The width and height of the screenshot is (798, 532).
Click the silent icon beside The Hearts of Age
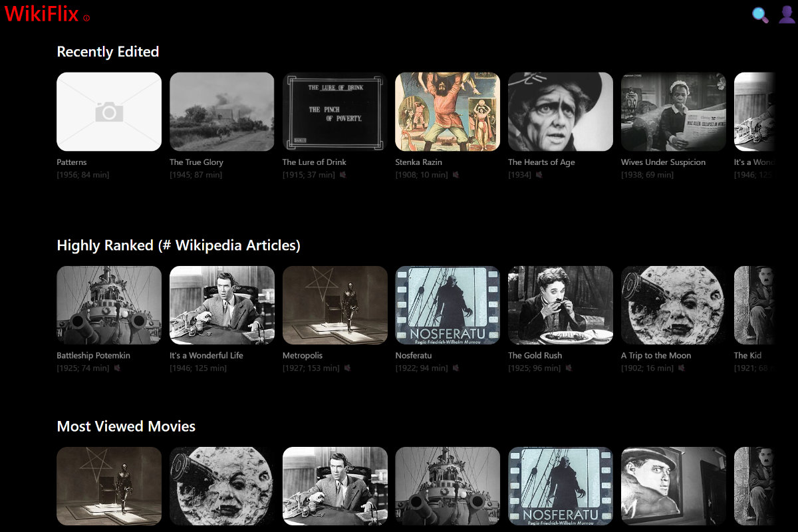(539, 175)
